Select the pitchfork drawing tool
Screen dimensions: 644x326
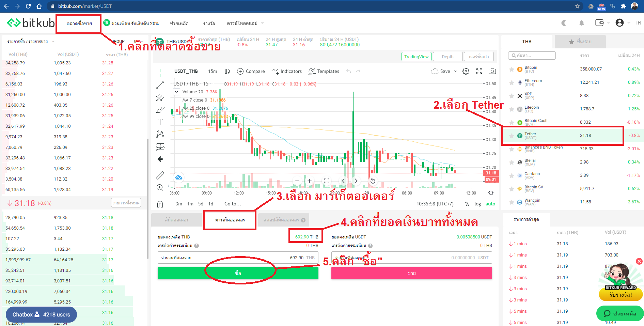click(160, 98)
